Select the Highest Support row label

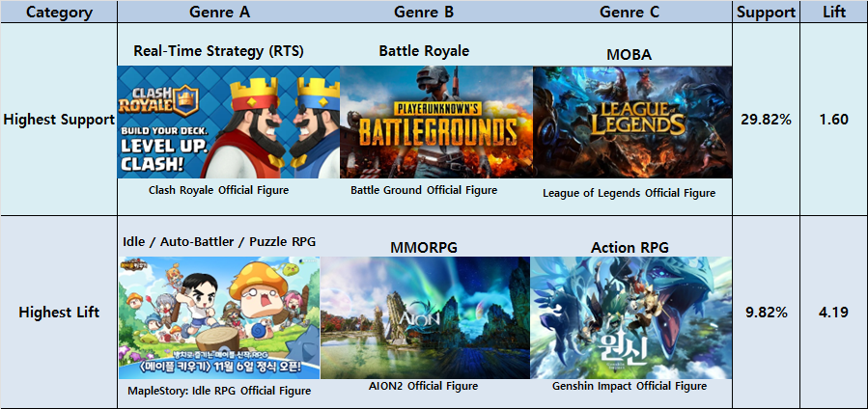(x=59, y=120)
